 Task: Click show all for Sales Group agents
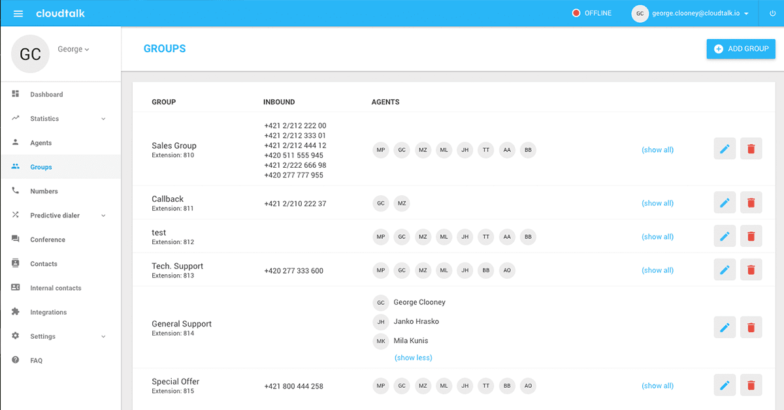click(x=657, y=150)
